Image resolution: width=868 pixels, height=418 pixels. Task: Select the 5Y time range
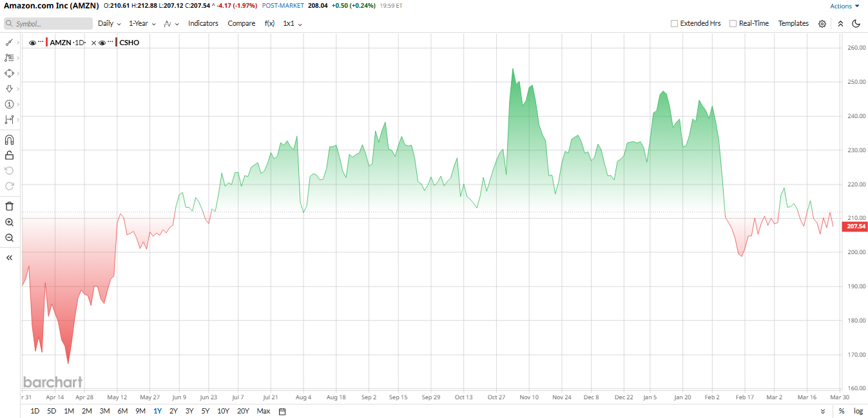point(206,411)
